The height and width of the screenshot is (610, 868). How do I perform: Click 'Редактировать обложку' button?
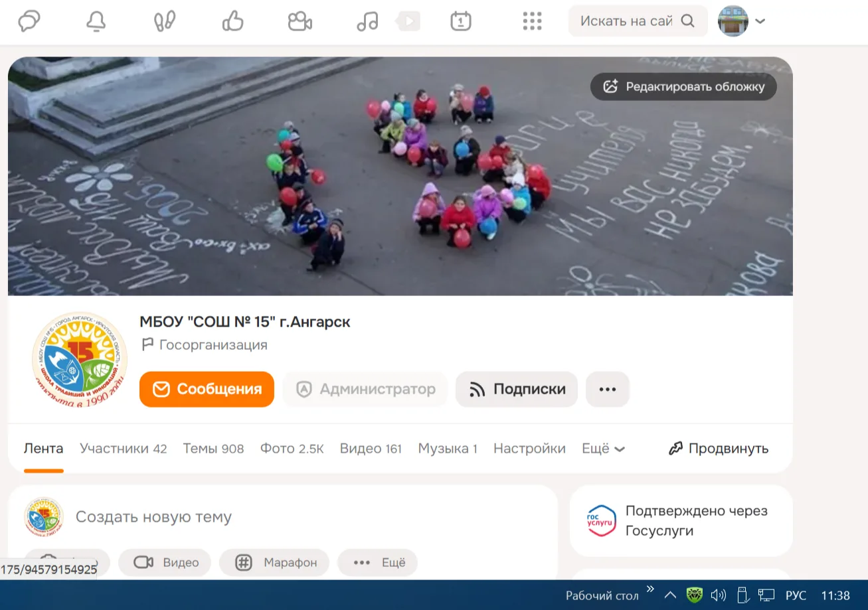[x=683, y=86]
